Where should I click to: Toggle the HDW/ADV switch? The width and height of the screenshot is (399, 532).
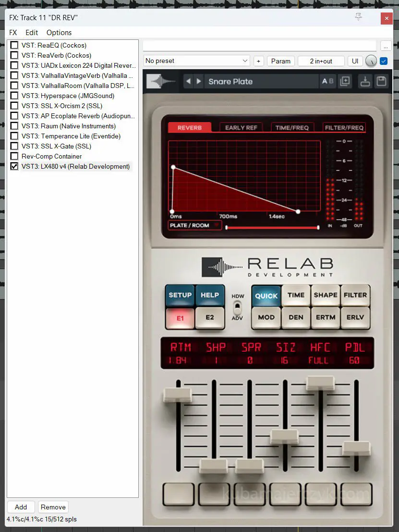(237, 308)
